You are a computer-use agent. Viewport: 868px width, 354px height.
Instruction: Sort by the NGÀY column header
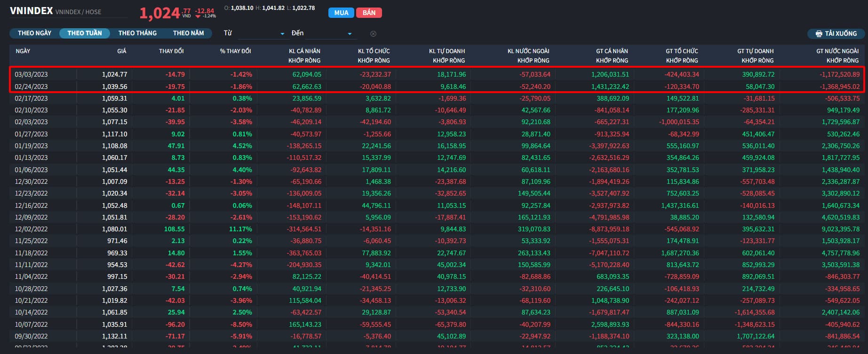pos(23,51)
